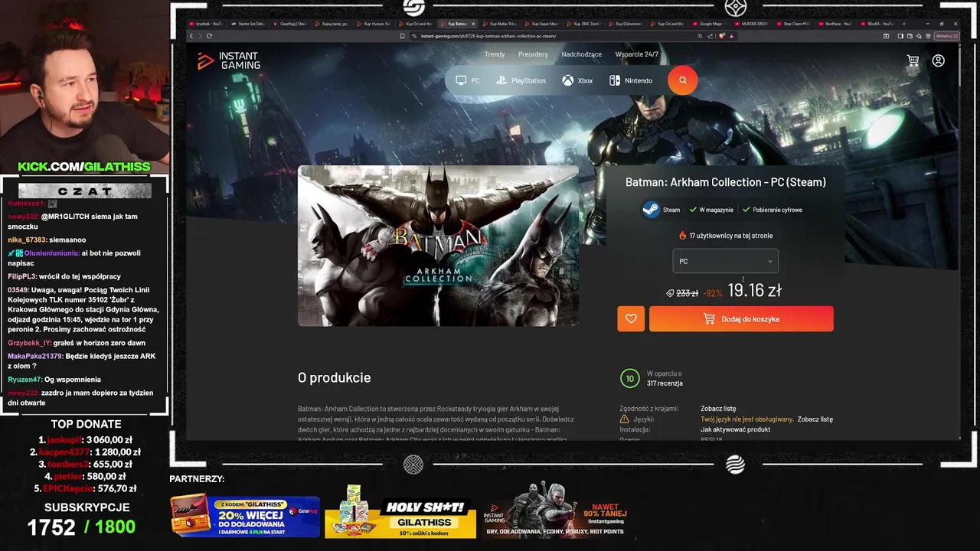Viewport: 980px width, 551px height.
Task: Click the zoom magnifier icon in address bar
Action: click(700, 36)
